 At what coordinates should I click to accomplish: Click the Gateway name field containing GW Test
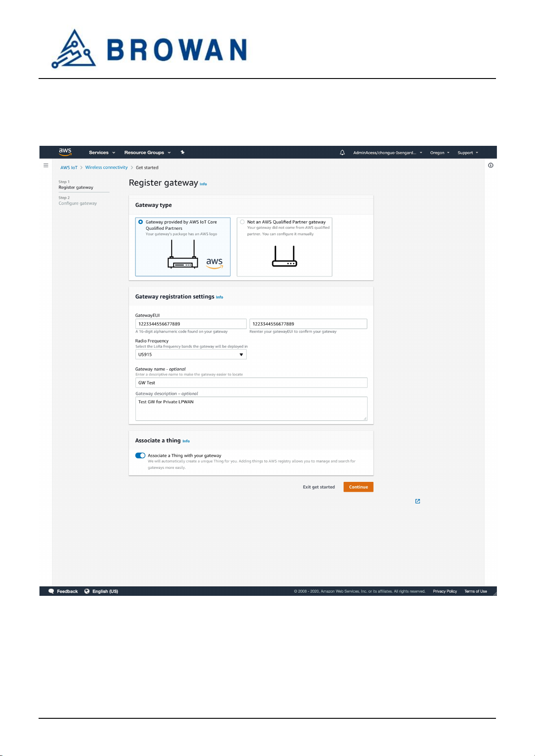coord(251,383)
